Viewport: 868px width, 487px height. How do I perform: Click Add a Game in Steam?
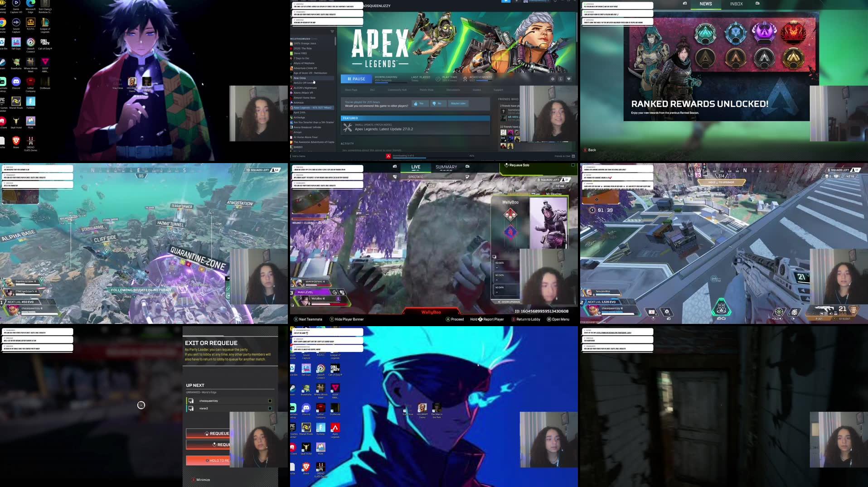[x=298, y=155]
